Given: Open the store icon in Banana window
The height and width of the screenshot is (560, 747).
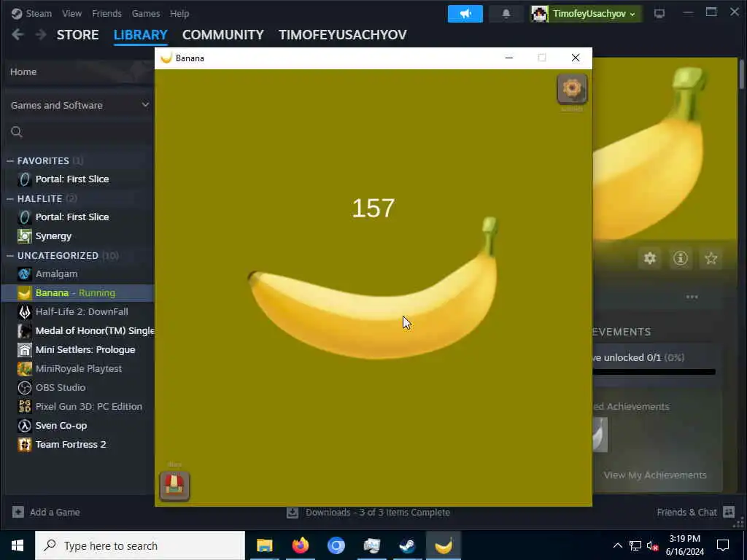Looking at the screenshot, I should (x=174, y=486).
